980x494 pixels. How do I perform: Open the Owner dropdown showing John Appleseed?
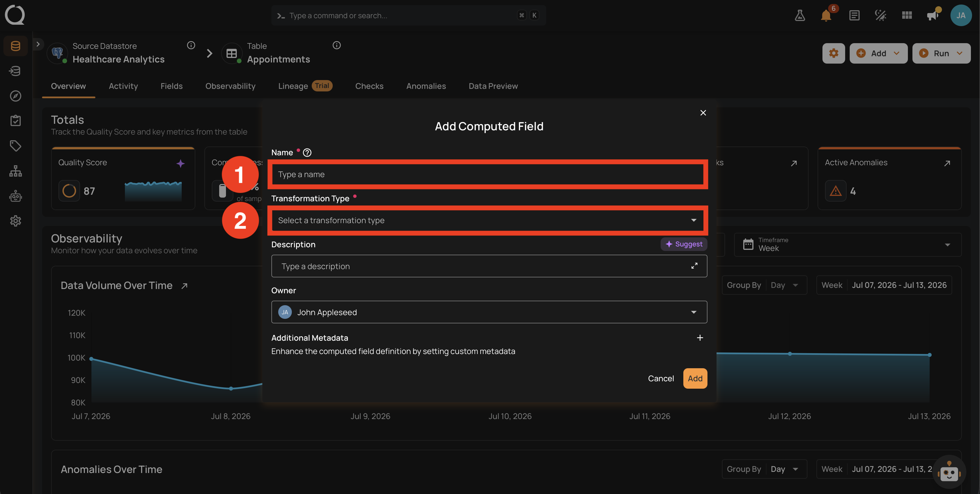(489, 312)
